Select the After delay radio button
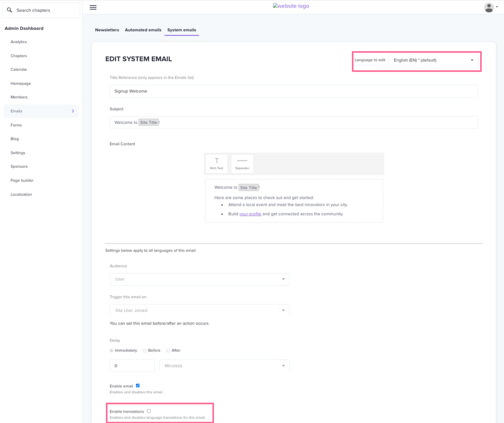 pyautogui.click(x=168, y=351)
